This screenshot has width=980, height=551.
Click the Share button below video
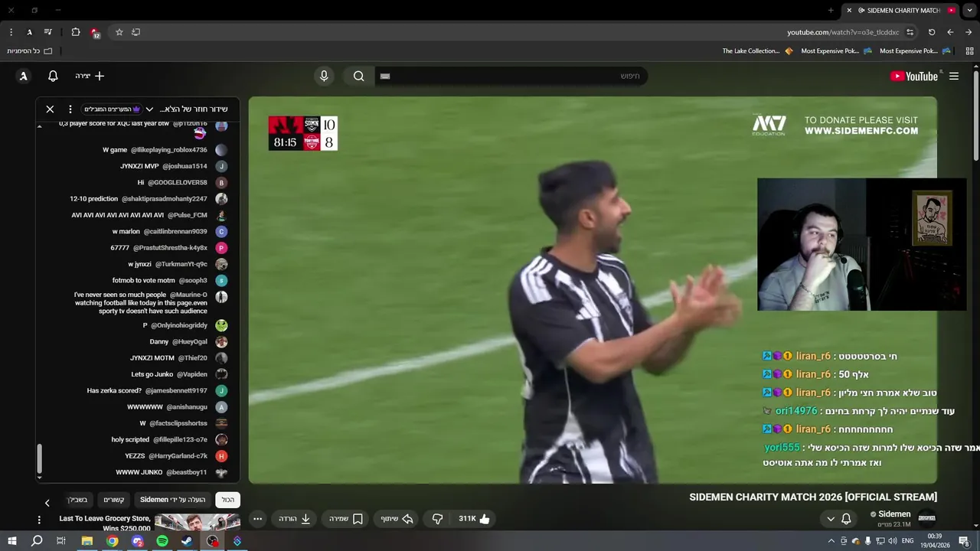click(x=397, y=519)
